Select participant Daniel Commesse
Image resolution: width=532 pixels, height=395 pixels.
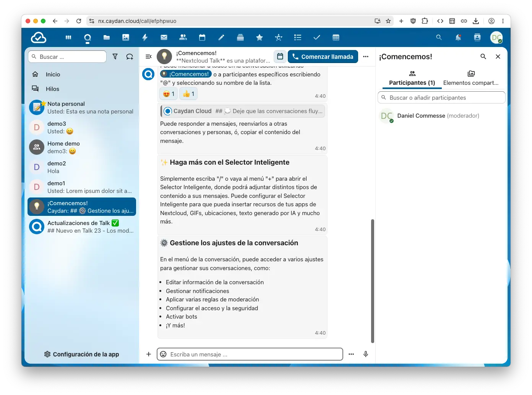[x=441, y=116]
